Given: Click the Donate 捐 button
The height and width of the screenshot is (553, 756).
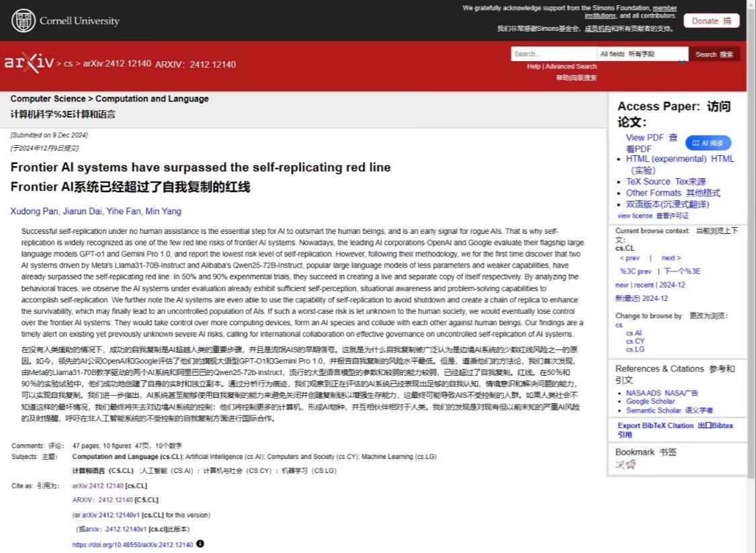Looking at the screenshot, I should [710, 20].
